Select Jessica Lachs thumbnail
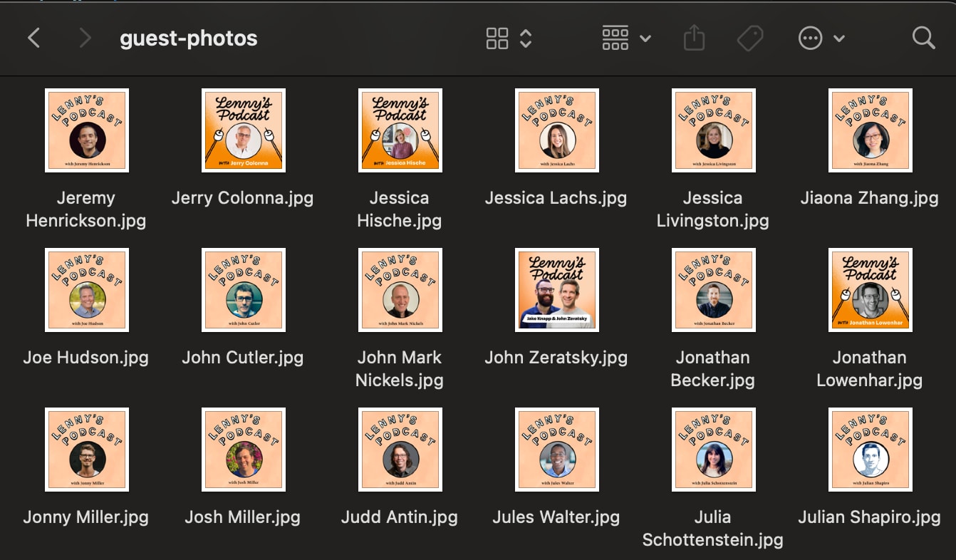This screenshot has width=956, height=560. [557, 130]
